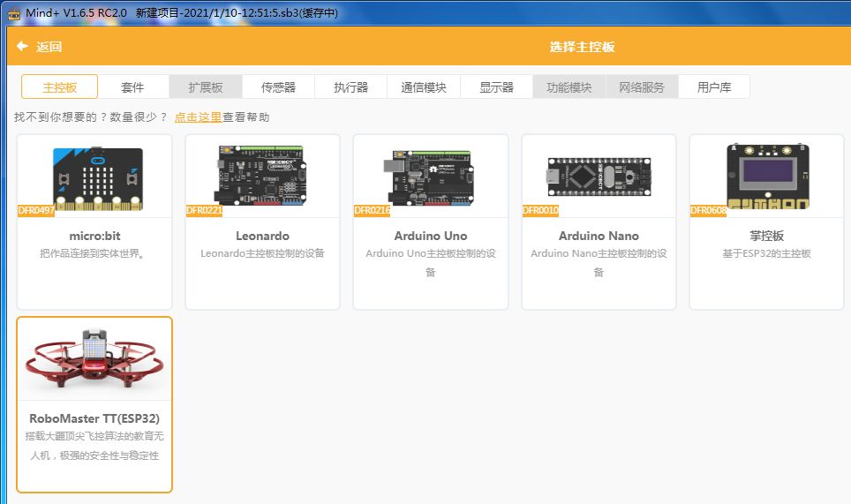Click the RoboMaster TT(ESP32) title
This screenshot has width=851, height=504.
coord(94,419)
